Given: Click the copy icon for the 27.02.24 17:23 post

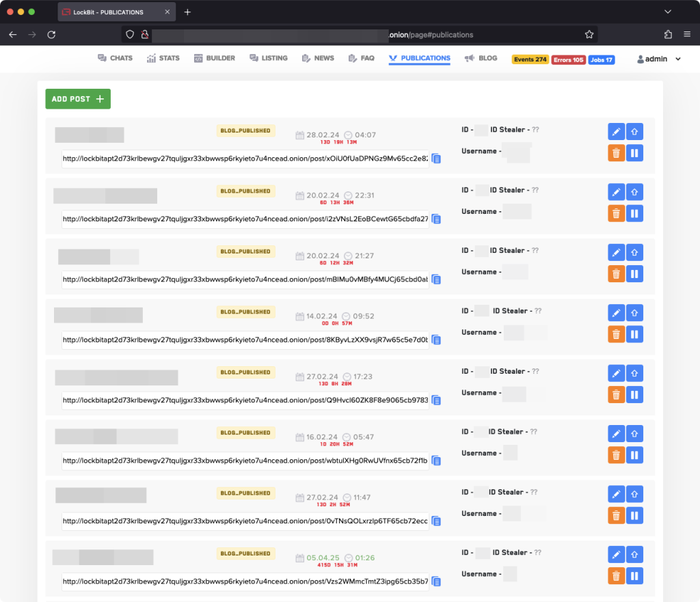Looking at the screenshot, I should point(436,400).
